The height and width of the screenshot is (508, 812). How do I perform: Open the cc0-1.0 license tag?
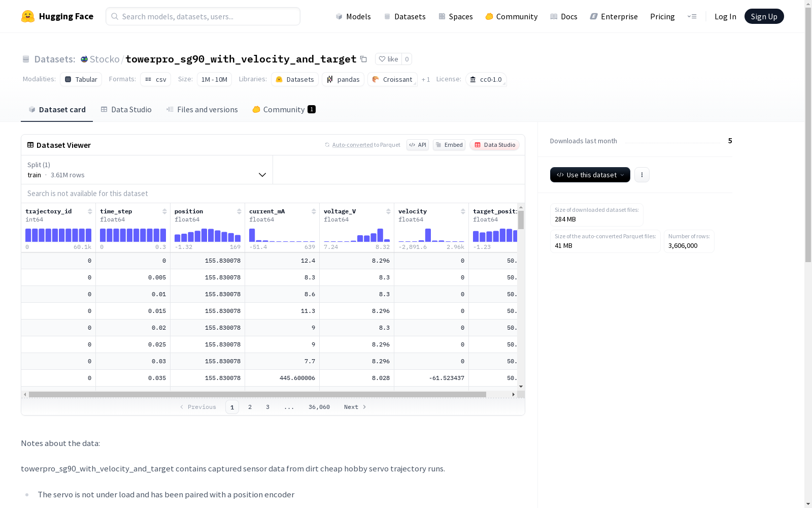tap(486, 79)
